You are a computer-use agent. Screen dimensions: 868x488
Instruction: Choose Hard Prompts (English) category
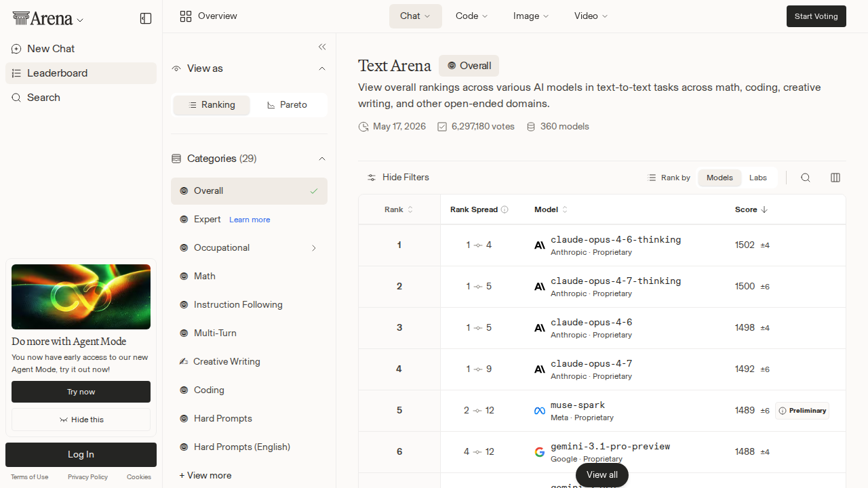click(x=249, y=447)
